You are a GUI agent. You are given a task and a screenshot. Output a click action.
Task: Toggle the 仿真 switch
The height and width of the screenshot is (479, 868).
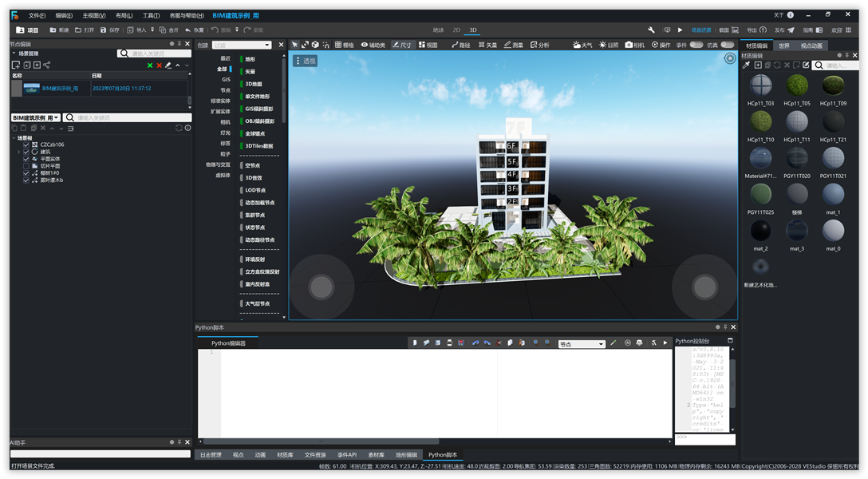point(728,45)
